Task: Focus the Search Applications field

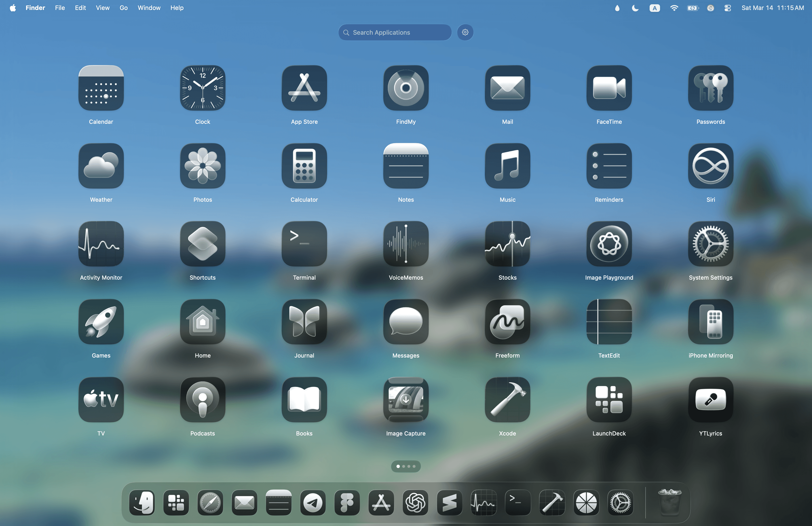Action: [395, 32]
